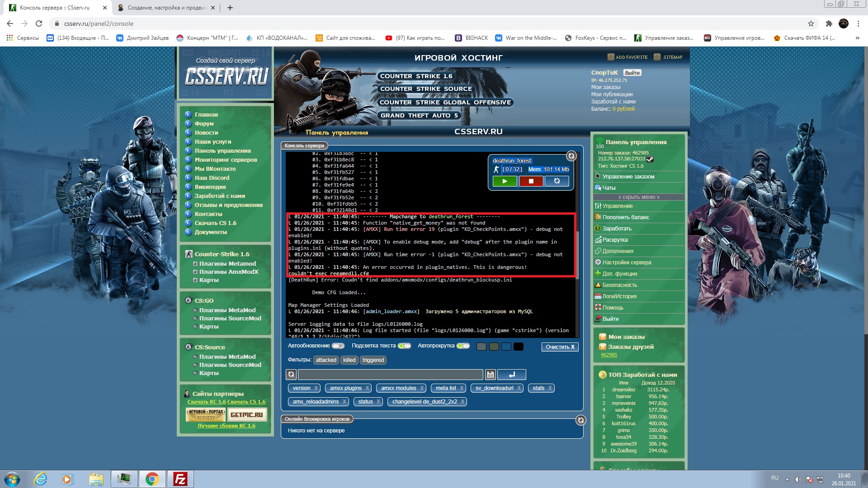Remove the saved 'version' command
868x488 pixels.
316,388
